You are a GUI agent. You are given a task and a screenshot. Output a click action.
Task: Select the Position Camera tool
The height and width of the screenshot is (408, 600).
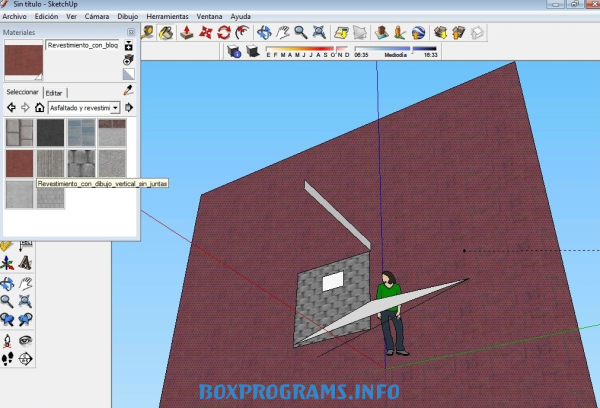point(7,340)
